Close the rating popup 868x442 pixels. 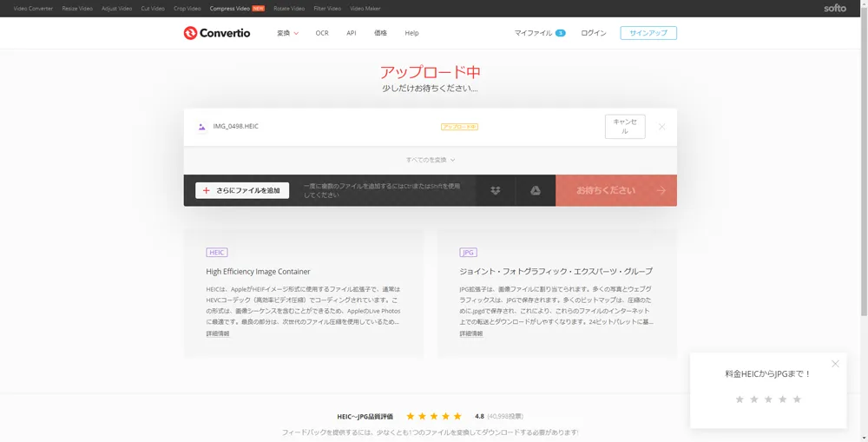click(835, 364)
